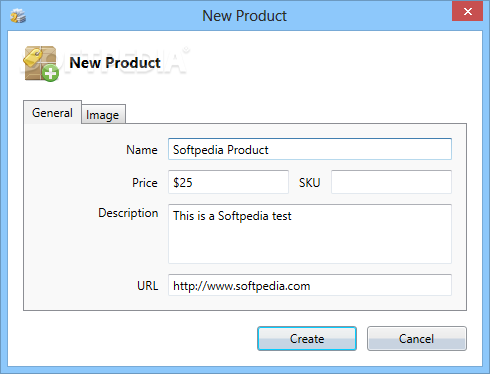Click the Description label
This screenshot has width=490, height=374.
click(x=128, y=213)
